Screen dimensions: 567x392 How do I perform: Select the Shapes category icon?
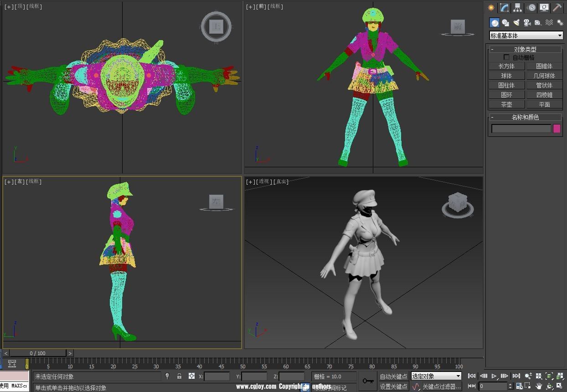(505, 22)
